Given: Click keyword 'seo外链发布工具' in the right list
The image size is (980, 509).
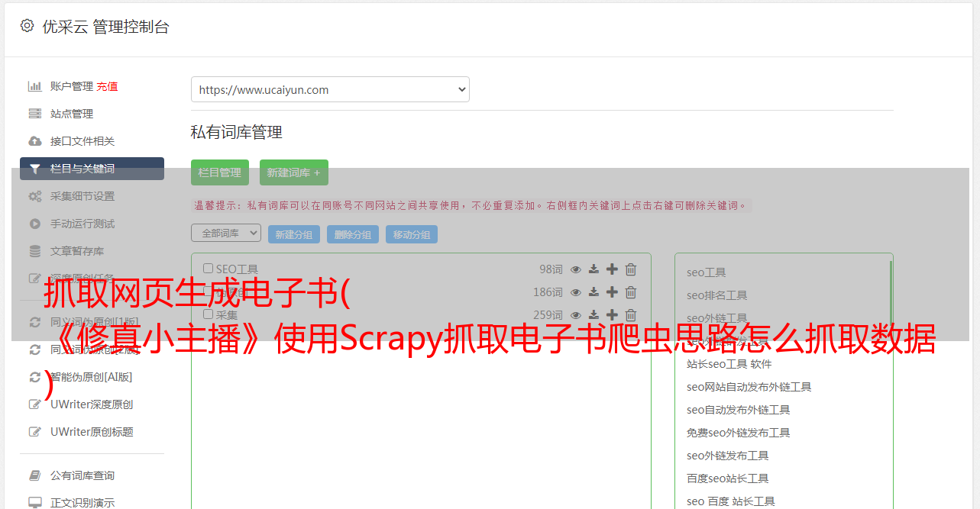Looking at the screenshot, I should click(x=728, y=456).
